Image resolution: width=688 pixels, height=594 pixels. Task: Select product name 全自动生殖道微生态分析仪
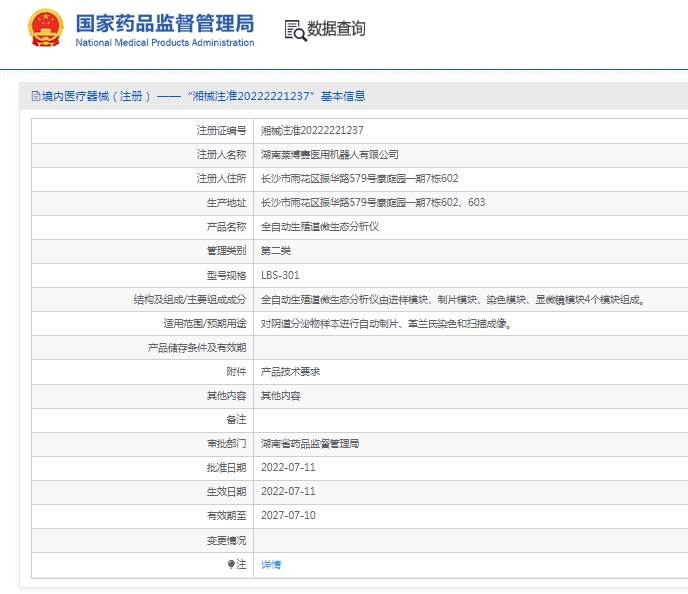click(x=320, y=227)
